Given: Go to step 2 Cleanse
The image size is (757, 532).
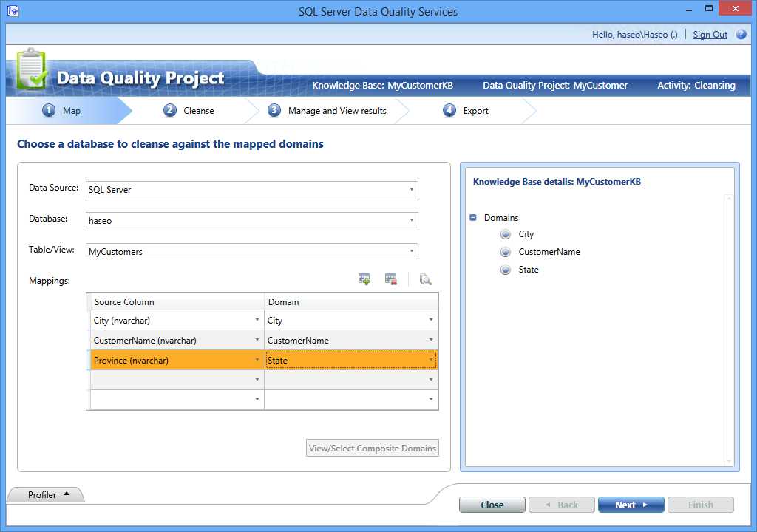Looking at the screenshot, I should (x=189, y=111).
